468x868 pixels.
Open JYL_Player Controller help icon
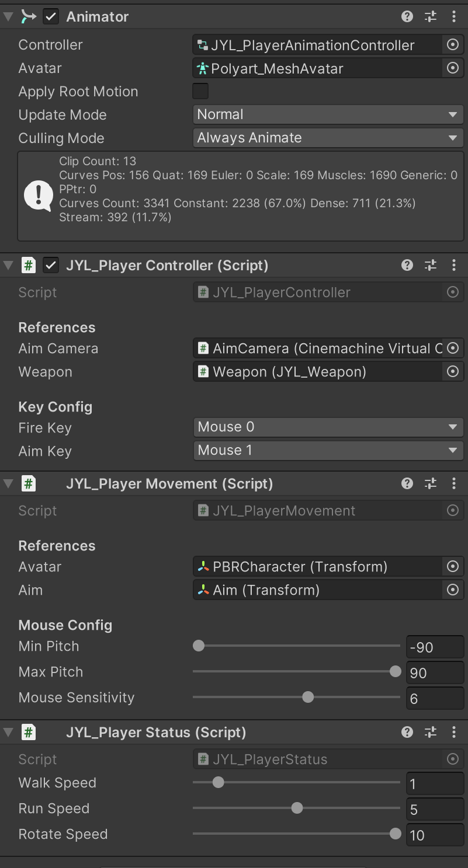coord(407,266)
